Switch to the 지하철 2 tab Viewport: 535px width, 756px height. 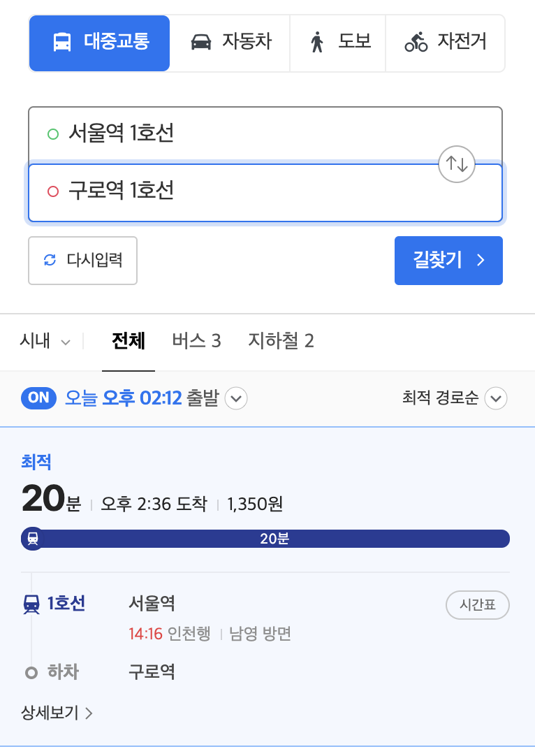281,341
